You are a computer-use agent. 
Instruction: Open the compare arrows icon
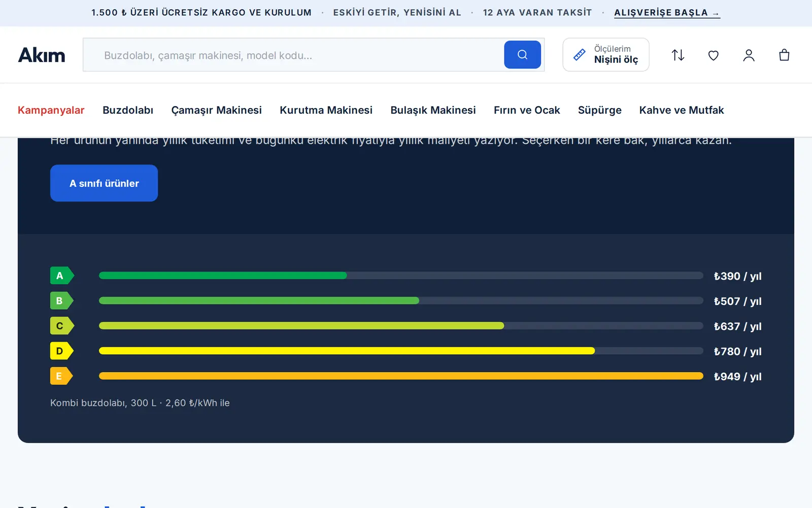coord(678,55)
